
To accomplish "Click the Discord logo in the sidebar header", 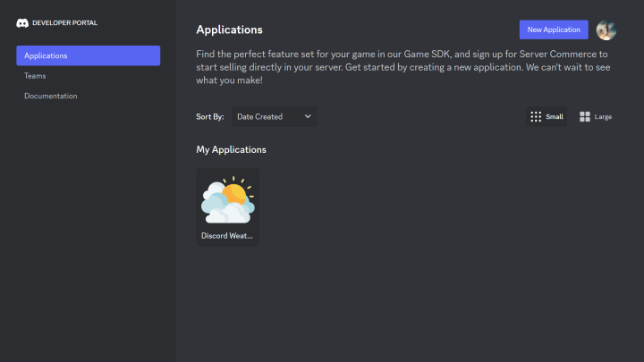I will [22, 23].
